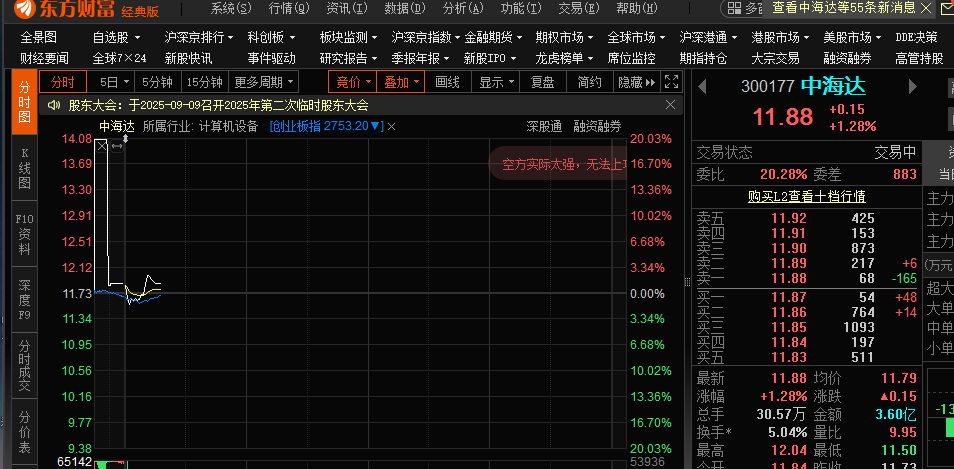Open the 交易(E) menu
The height and width of the screenshot is (469, 954).
click(x=579, y=8)
